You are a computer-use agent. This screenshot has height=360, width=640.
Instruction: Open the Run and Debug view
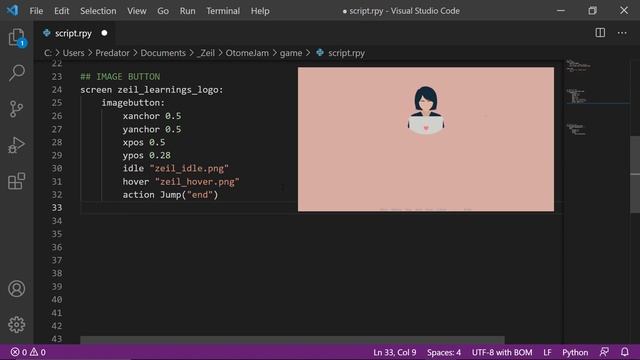[17, 145]
